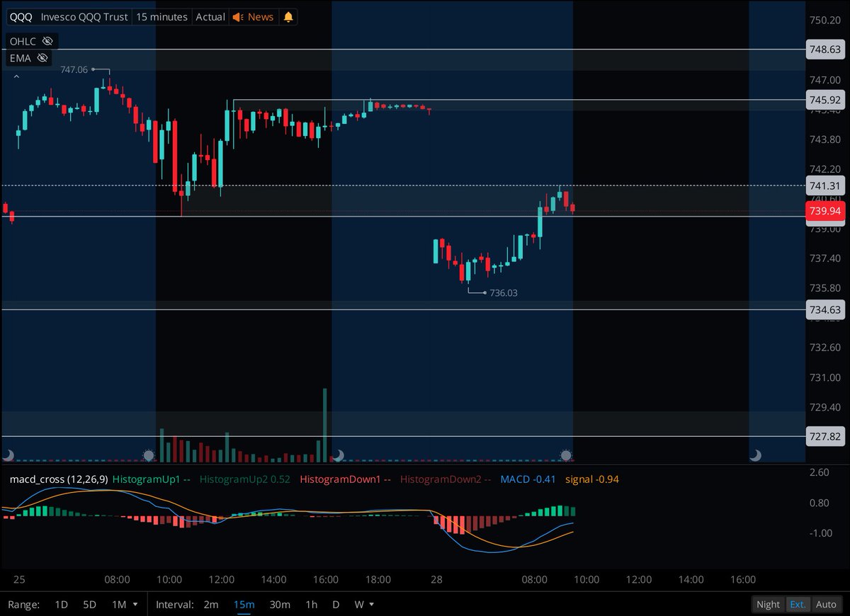Screen dimensions: 850x616
Task: Switch interval to 30m
Action: point(280,605)
